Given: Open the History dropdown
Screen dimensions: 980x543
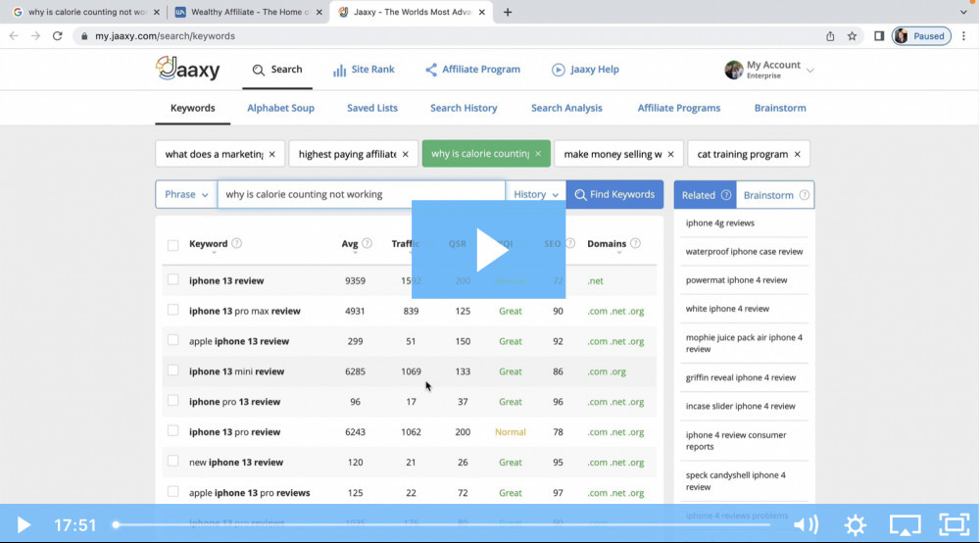Looking at the screenshot, I should click(536, 194).
